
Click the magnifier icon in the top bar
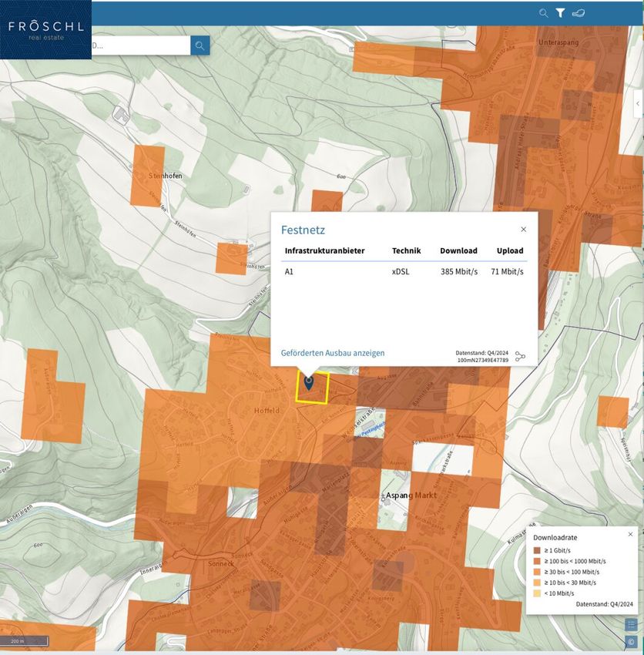point(543,13)
